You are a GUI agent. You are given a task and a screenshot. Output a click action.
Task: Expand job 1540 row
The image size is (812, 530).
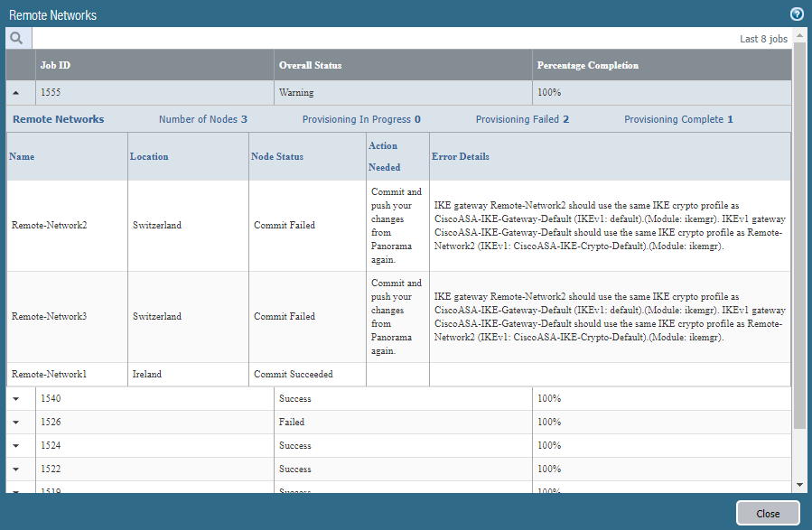(x=16, y=399)
